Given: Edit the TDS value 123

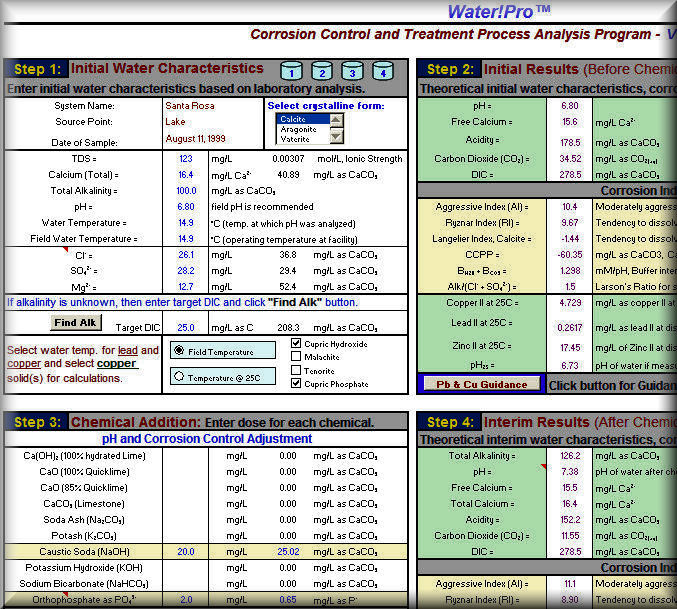Looking at the screenshot, I should 186,159.
